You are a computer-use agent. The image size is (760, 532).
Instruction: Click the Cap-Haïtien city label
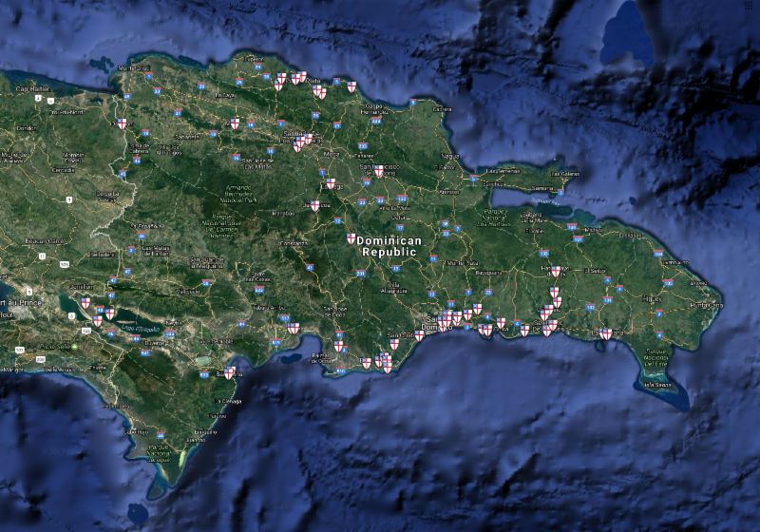(x=33, y=89)
